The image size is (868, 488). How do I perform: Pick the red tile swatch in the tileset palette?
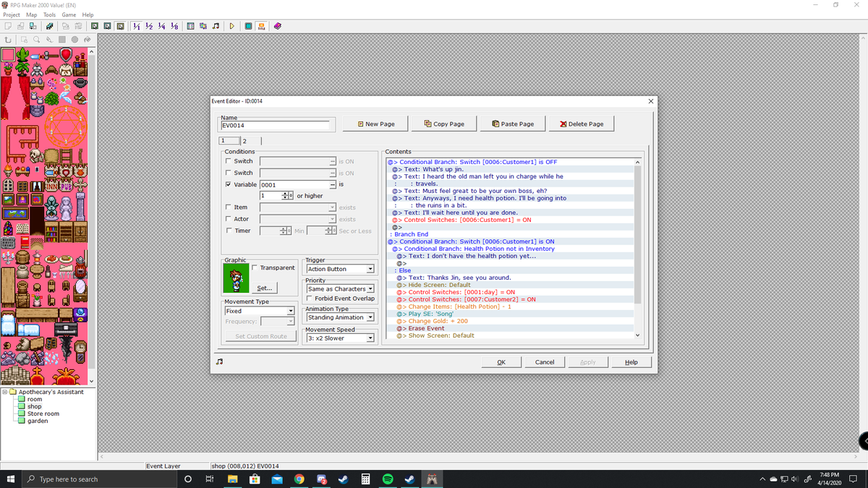7,54
